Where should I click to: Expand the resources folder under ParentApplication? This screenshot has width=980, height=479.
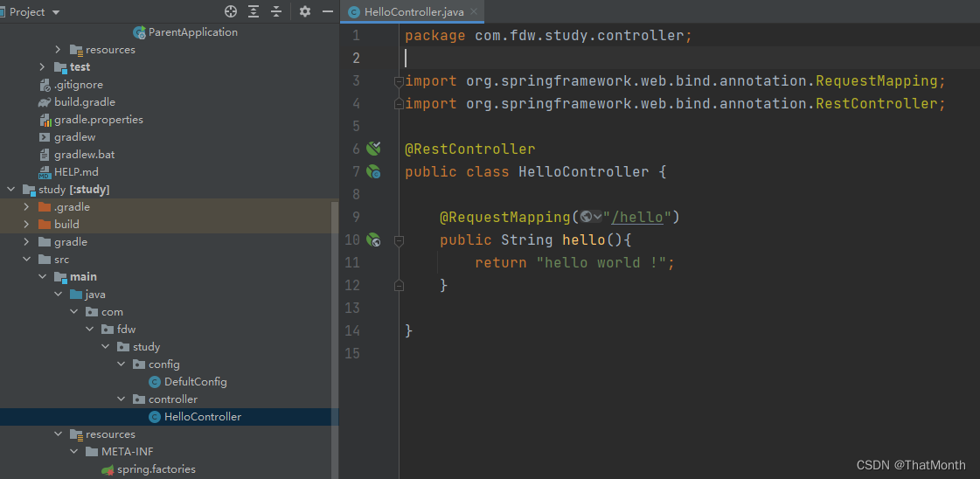coord(58,49)
